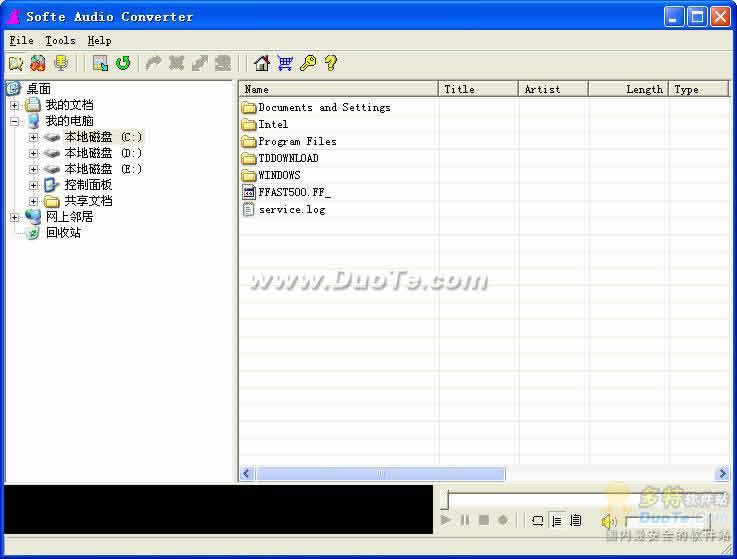The width and height of the screenshot is (737, 559).
Task: Select 本地磁盘 (D:) drive
Action: (103, 153)
